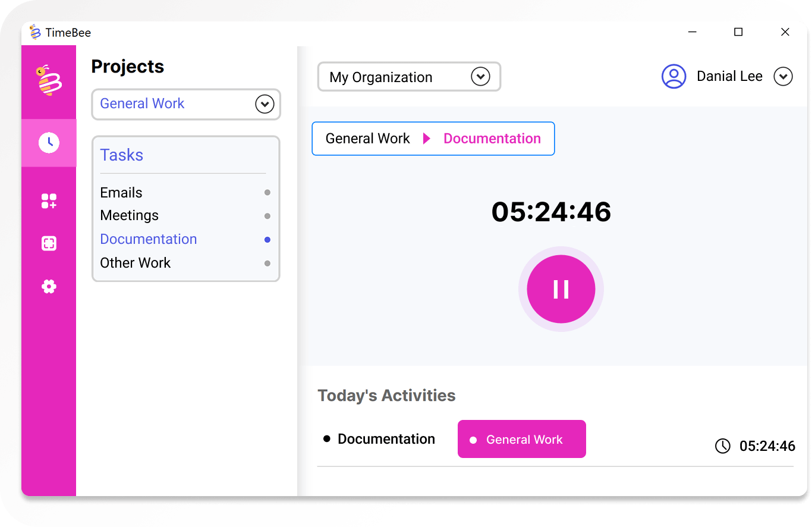Click the elapsed time display 05:24:46

tap(551, 212)
